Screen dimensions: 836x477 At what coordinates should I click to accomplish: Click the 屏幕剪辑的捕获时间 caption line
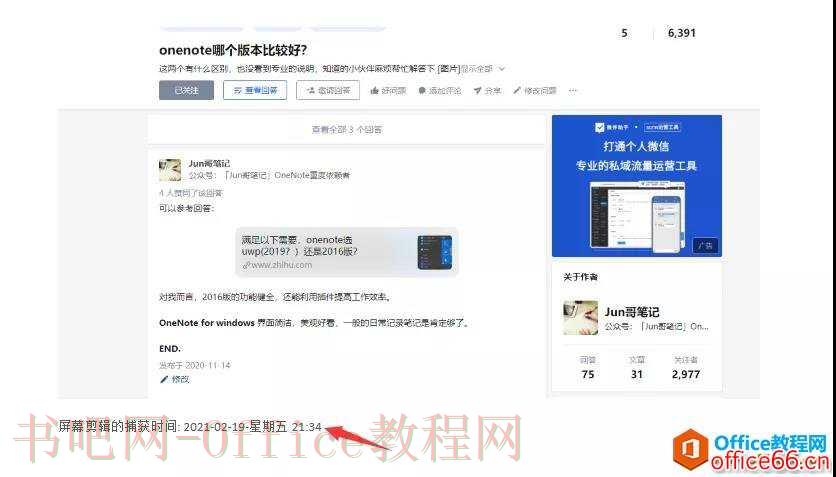click(190, 427)
